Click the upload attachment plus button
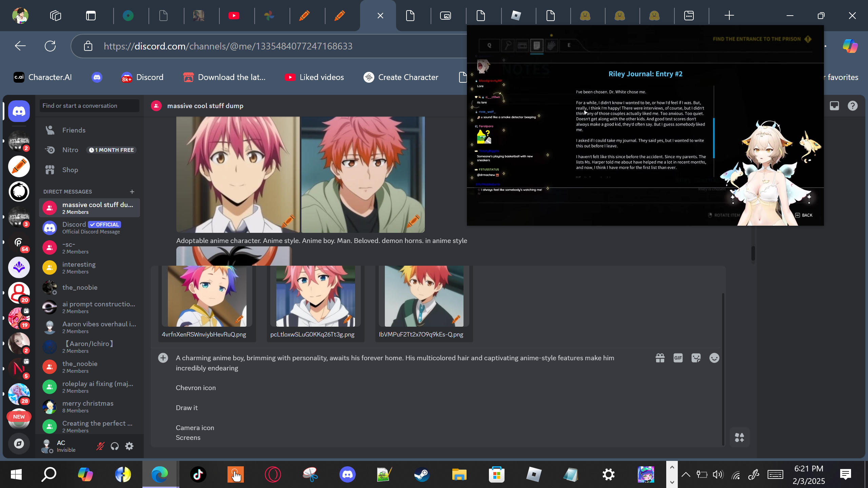The width and height of the screenshot is (868, 488). 163,358
